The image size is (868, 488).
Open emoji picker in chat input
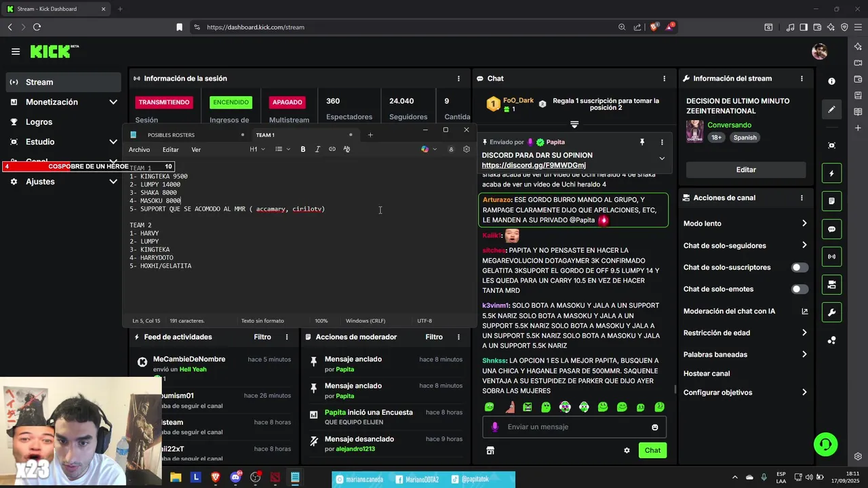click(x=654, y=427)
